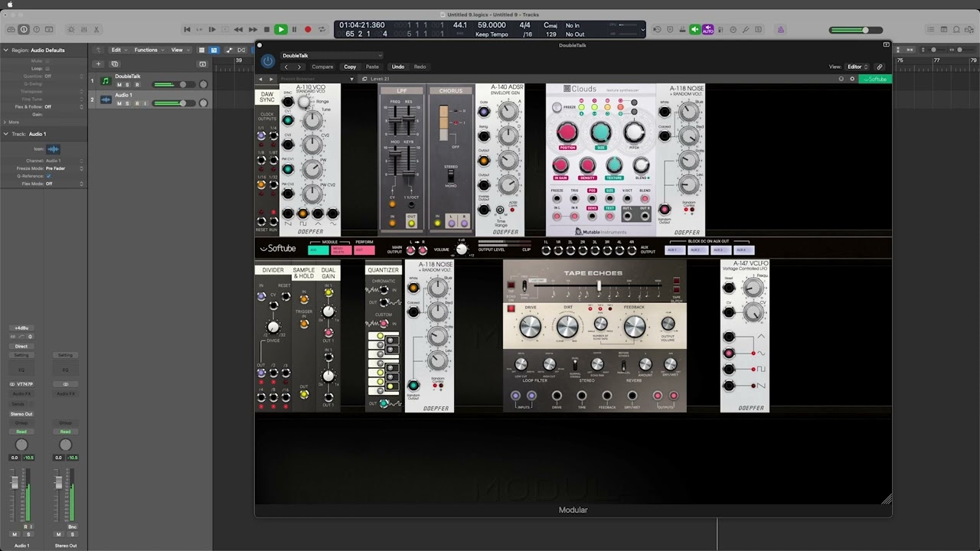Viewport: 980px width, 551px height.
Task: Toggle the Cycle loop button in transport
Action: [x=322, y=30]
